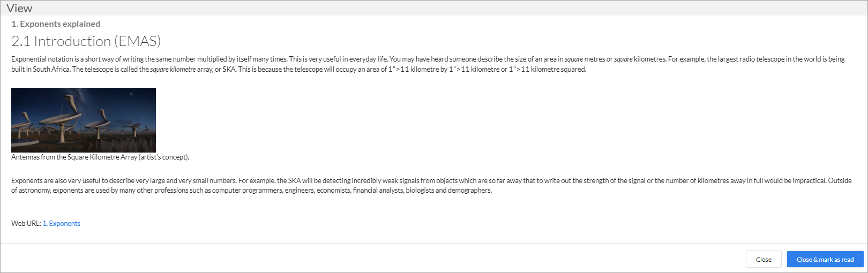
Task: Click the telescope antennas image
Action: (84, 120)
